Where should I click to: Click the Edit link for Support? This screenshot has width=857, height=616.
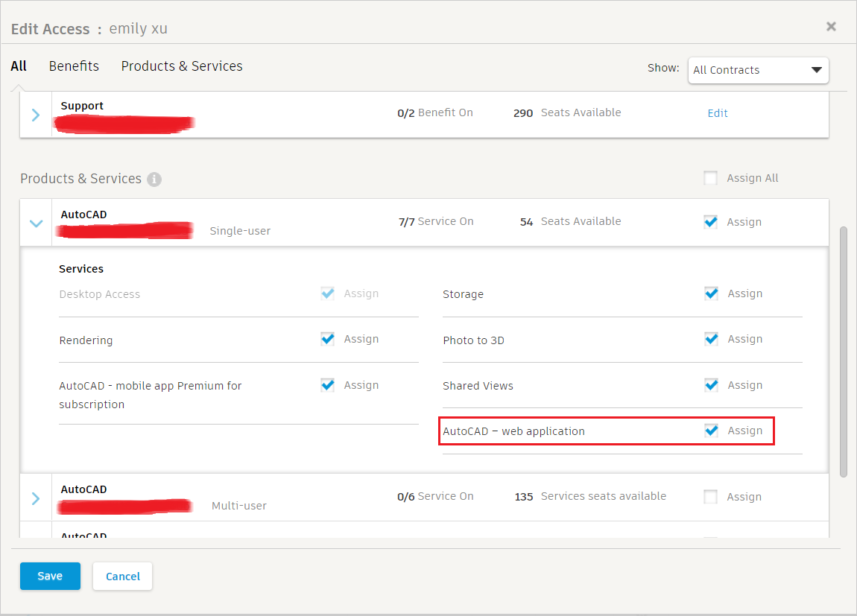tap(718, 113)
